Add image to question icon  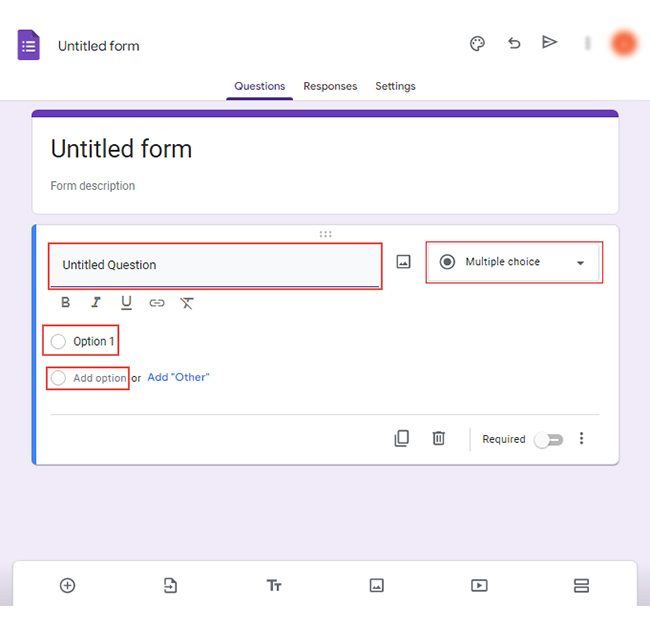click(403, 262)
